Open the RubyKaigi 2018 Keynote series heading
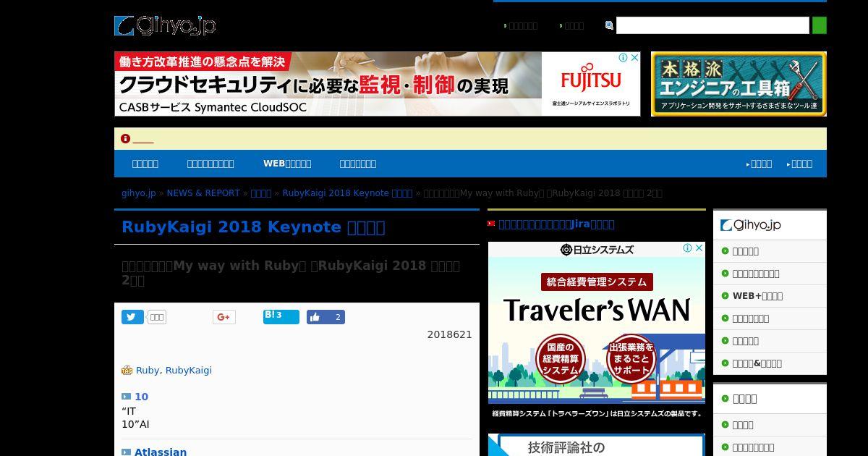 [x=253, y=227]
